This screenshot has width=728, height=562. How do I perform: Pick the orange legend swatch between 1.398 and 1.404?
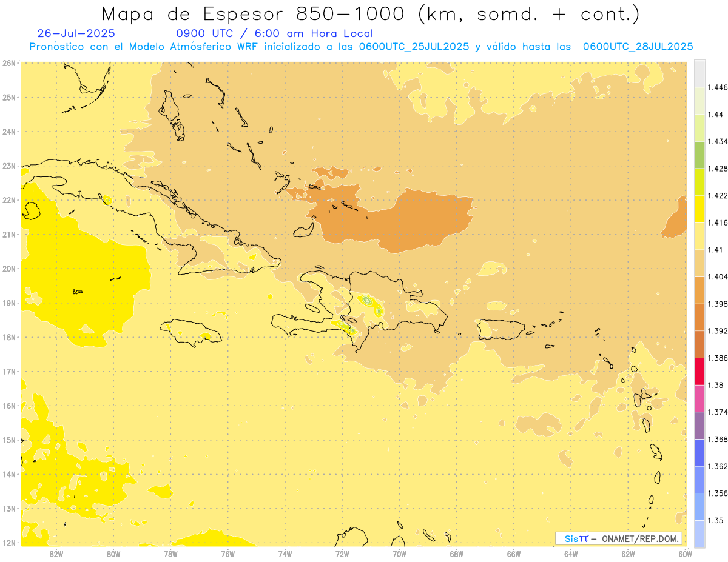tap(699, 290)
